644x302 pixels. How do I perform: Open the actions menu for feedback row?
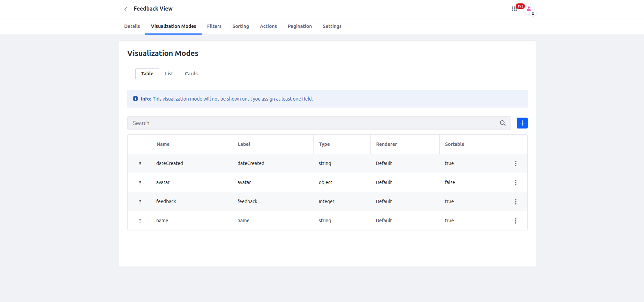click(515, 202)
